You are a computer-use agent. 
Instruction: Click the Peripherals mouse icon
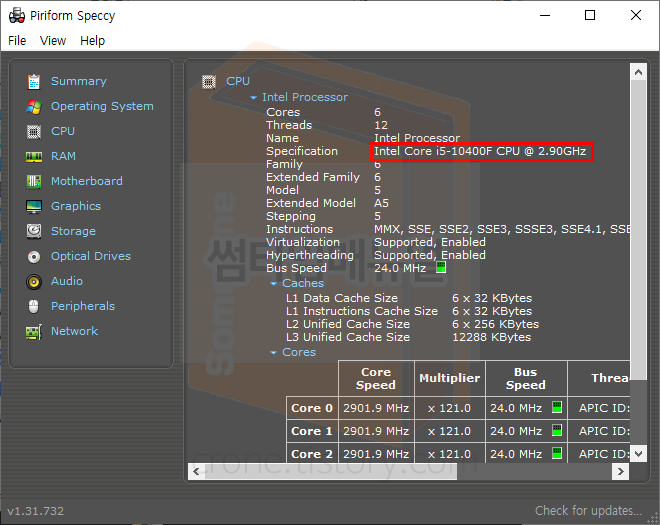34,306
